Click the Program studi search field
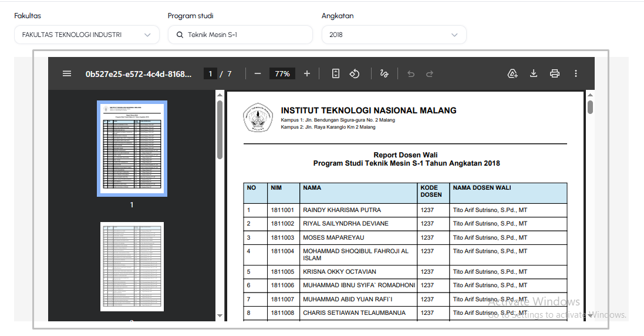The width and height of the screenshot is (644, 336). click(x=240, y=35)
